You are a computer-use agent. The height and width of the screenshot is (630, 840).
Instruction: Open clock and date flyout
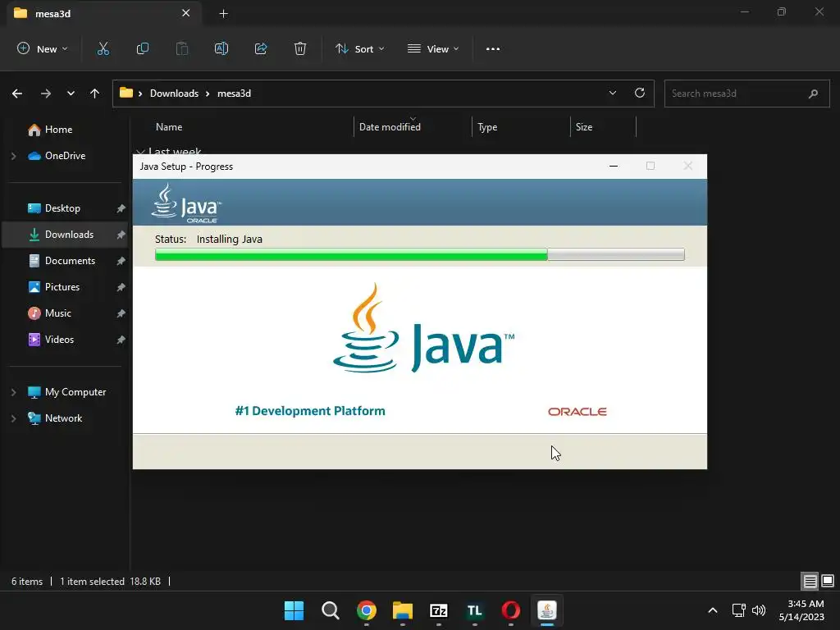(801, 610)
